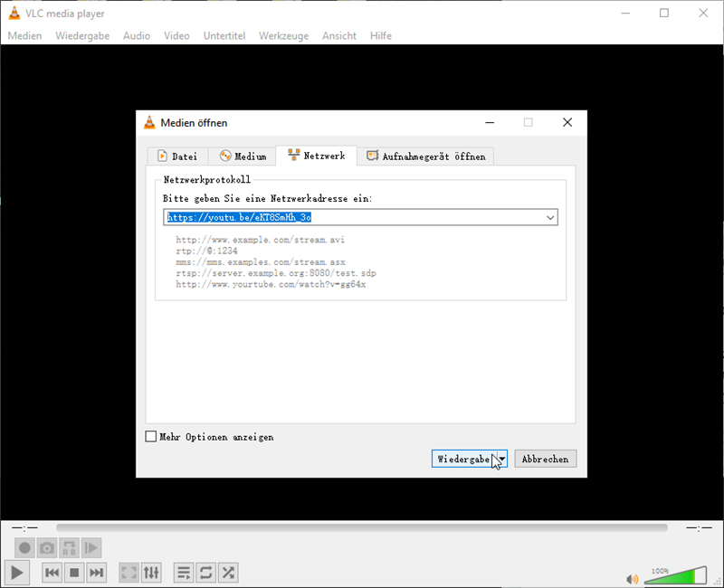Minimize the Medien öffnen dialog
724x588 pixels.
tap(490, 122)
